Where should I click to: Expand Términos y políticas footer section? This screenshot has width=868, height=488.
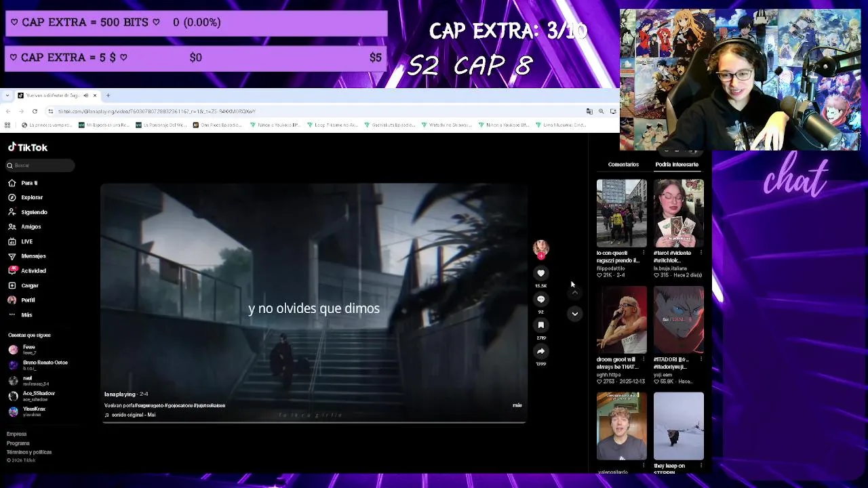click(29, 452)
